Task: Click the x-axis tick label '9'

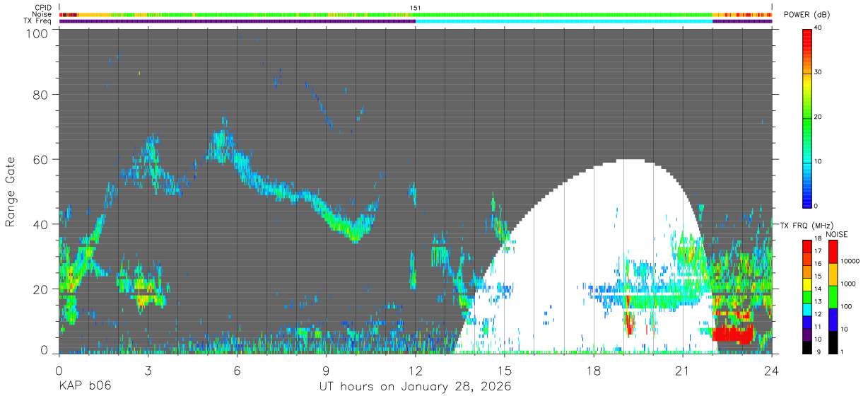Action: click(x=326, y=370)
